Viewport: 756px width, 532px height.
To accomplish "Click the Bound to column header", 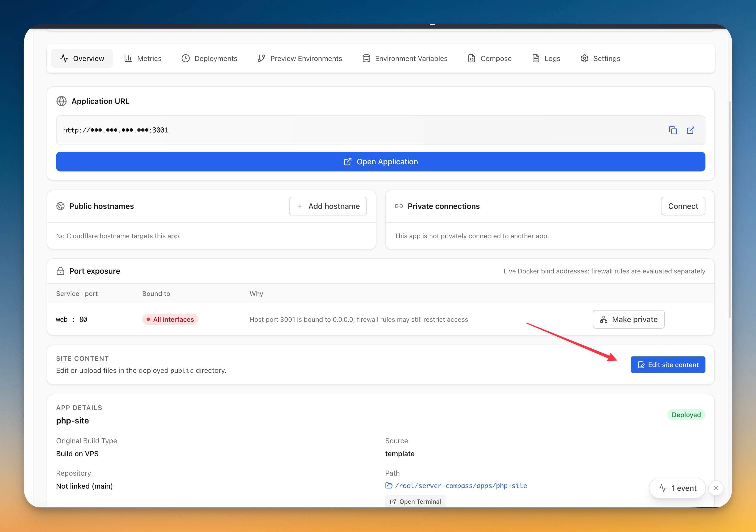I will 156,293.
